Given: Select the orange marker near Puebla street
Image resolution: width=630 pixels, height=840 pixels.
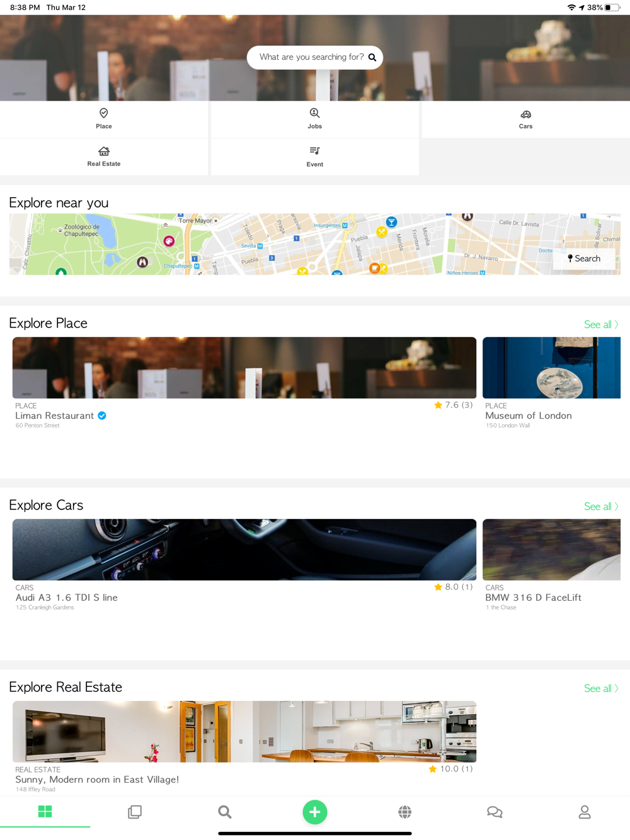Looking at the screenshot, I should [x=374, y=268].
